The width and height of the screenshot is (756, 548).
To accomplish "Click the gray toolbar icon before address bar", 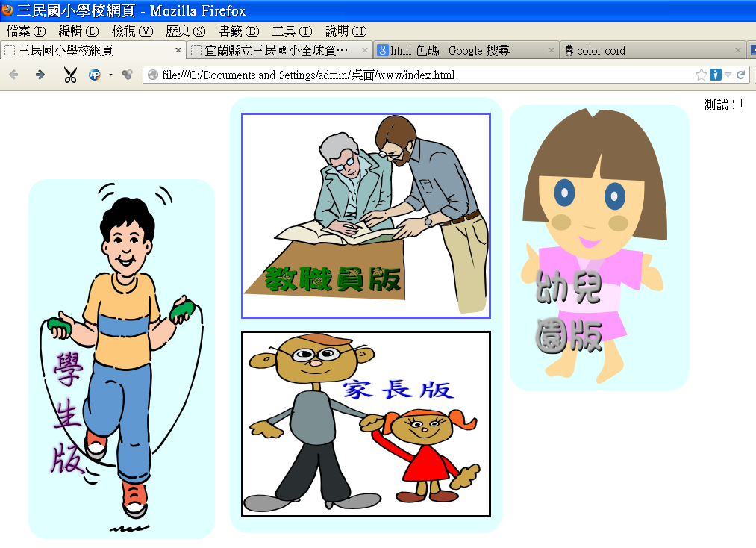I will tap(127, 75).
